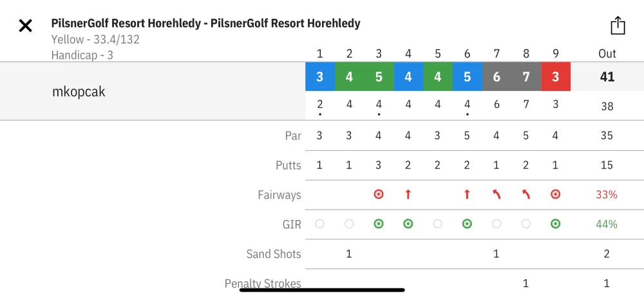Image resolution: width=644 pixels, height=298 pixels.
Task: Select the Out column header
Action: (x=607, y=54)
